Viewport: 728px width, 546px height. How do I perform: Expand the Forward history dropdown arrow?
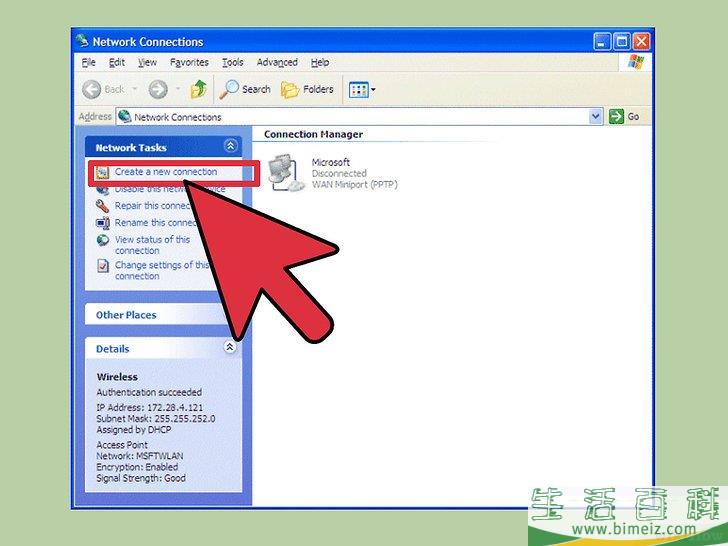tap(178, 89)
